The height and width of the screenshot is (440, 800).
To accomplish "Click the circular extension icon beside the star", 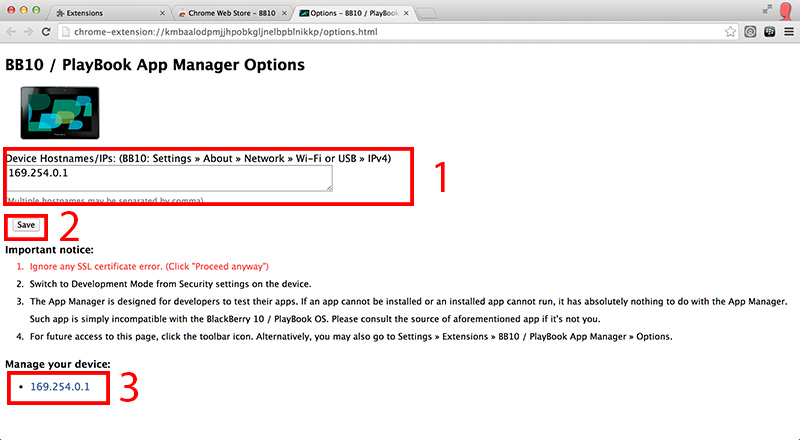I will pyautogui.click(x=750, y=32).
